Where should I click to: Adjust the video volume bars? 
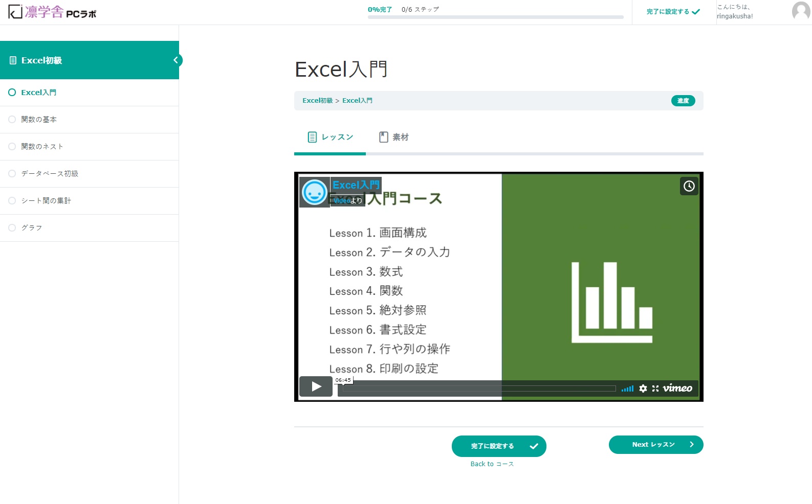click(627, 389)
